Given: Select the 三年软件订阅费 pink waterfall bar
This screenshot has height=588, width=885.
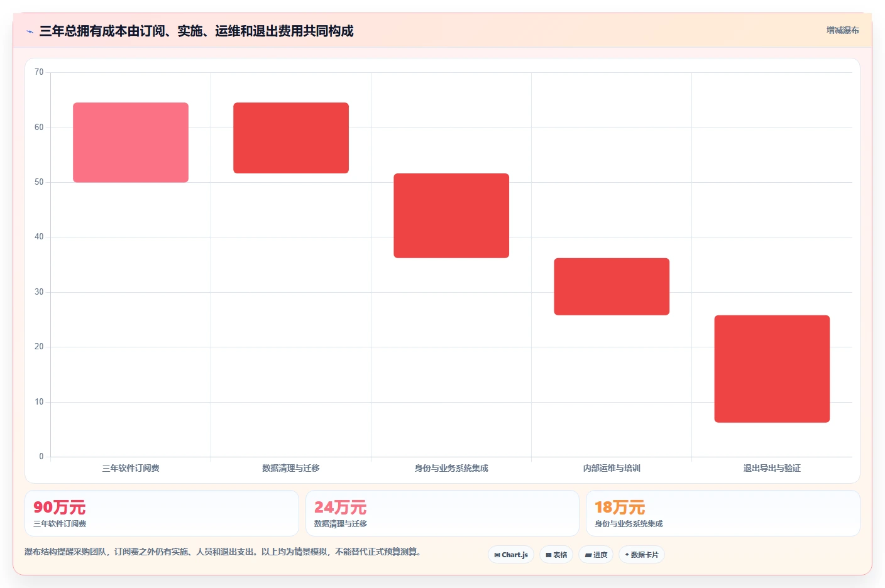Looking at the screenshot, I should pos(131,143).
